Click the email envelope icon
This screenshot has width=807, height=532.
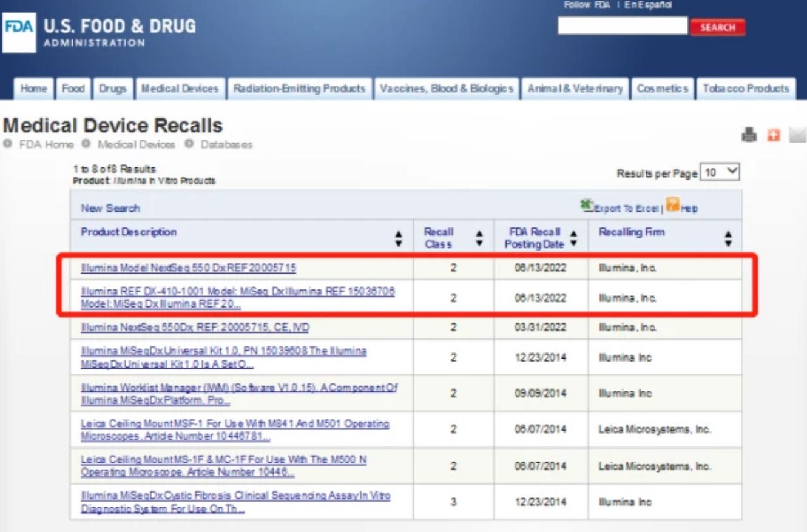click(797, 135)
